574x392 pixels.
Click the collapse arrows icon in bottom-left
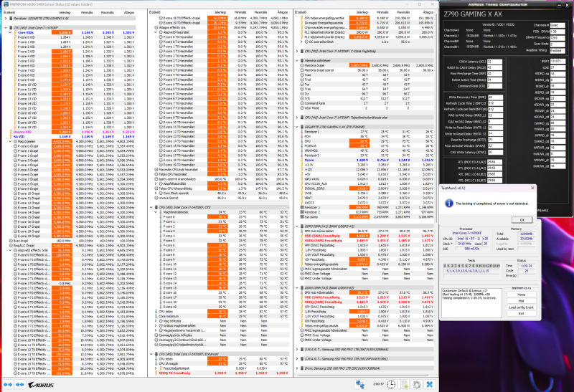coord(20,385)
